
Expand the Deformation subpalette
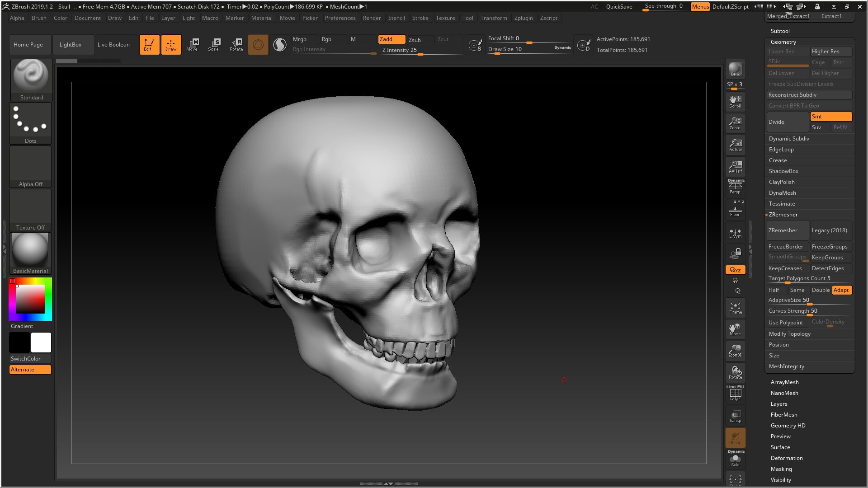[786, 458]
